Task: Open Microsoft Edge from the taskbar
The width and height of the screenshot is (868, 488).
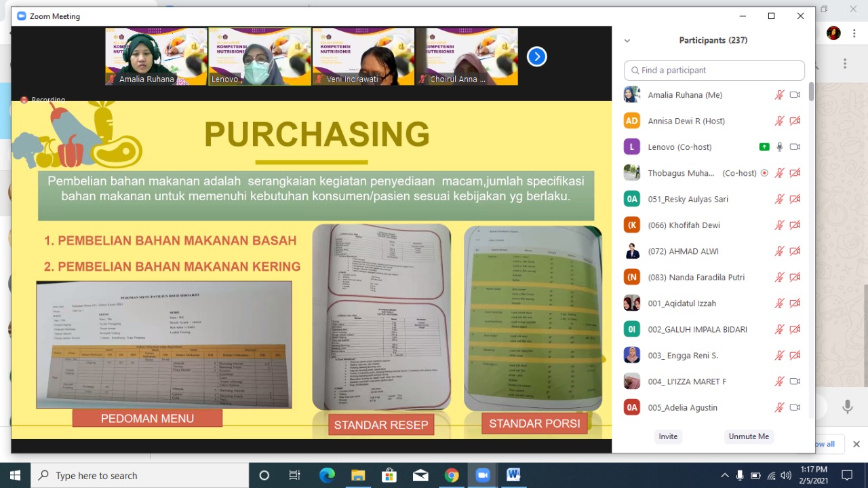Action: pos(327,475)
